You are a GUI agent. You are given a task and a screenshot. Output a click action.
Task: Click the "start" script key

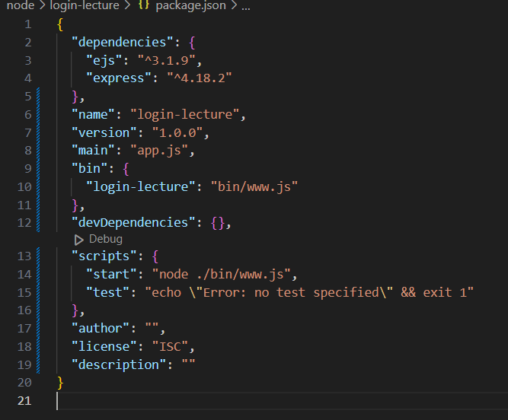(111, 275)
